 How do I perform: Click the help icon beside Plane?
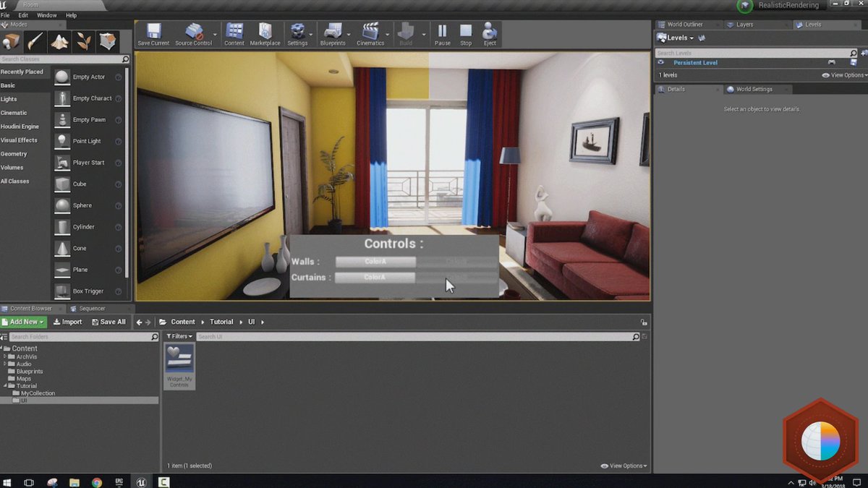[x=119, y=270]
